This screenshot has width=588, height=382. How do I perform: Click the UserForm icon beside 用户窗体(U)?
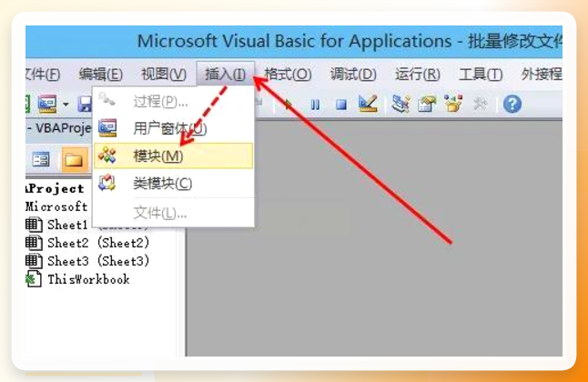(107, 128)
